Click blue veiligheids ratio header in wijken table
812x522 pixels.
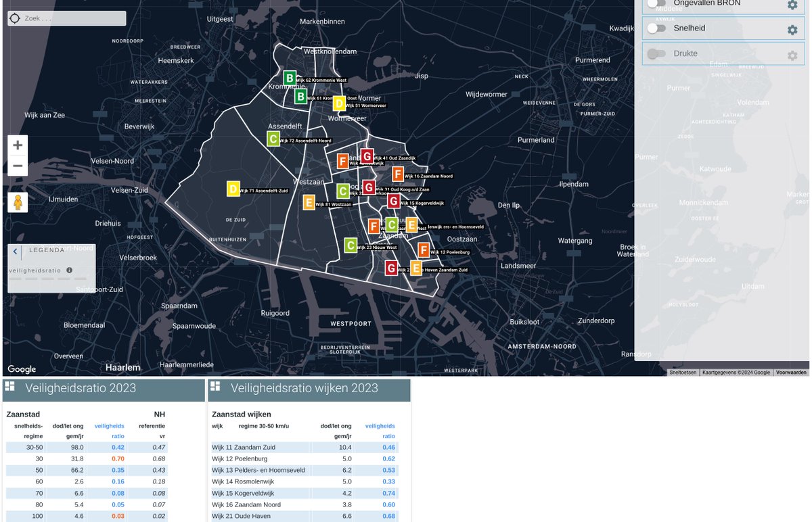pyautogui.click(x=380, y=431)
